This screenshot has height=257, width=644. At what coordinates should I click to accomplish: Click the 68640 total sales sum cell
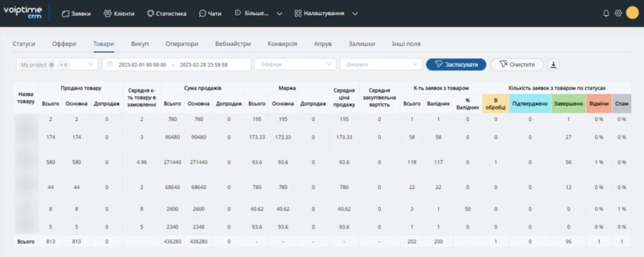pyautogui.click(x=172, y=187)
